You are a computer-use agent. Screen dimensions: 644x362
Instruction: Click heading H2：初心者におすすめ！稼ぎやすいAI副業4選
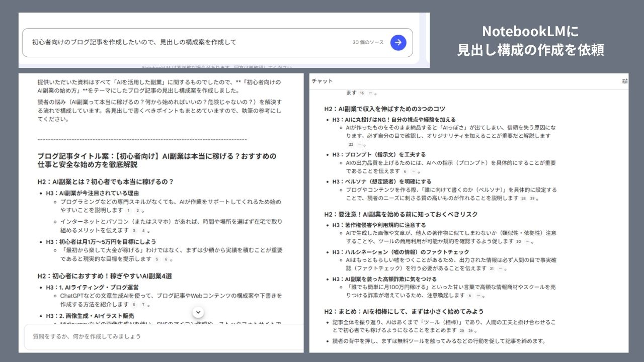[105, 276]
